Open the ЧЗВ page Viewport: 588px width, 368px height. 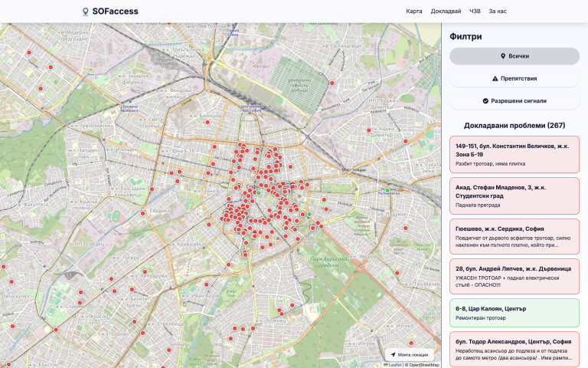coord(475,11)
